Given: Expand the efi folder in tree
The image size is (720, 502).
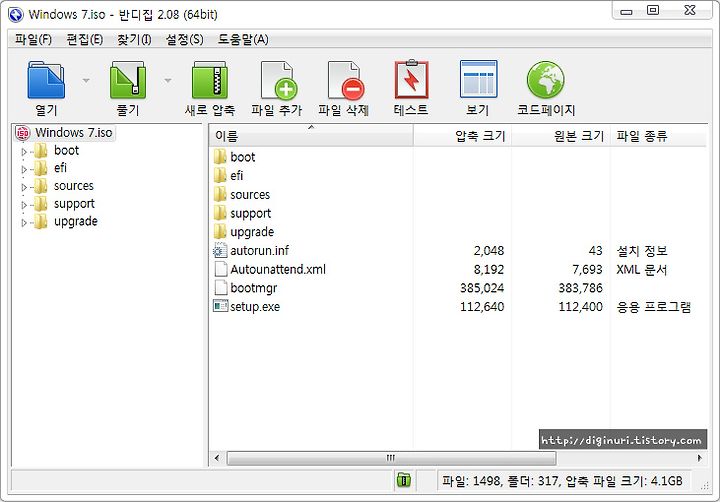Looking at the screenshot, I should point(24,169).
